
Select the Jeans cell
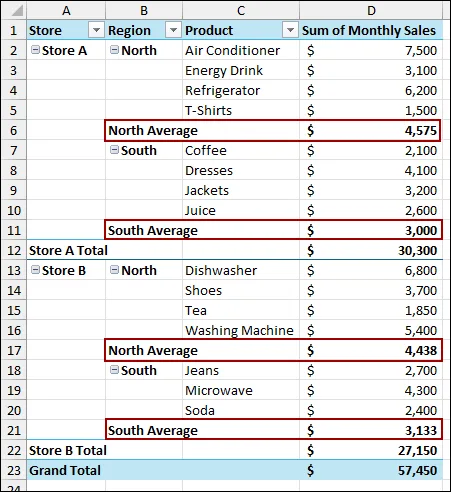pos(241,370)
